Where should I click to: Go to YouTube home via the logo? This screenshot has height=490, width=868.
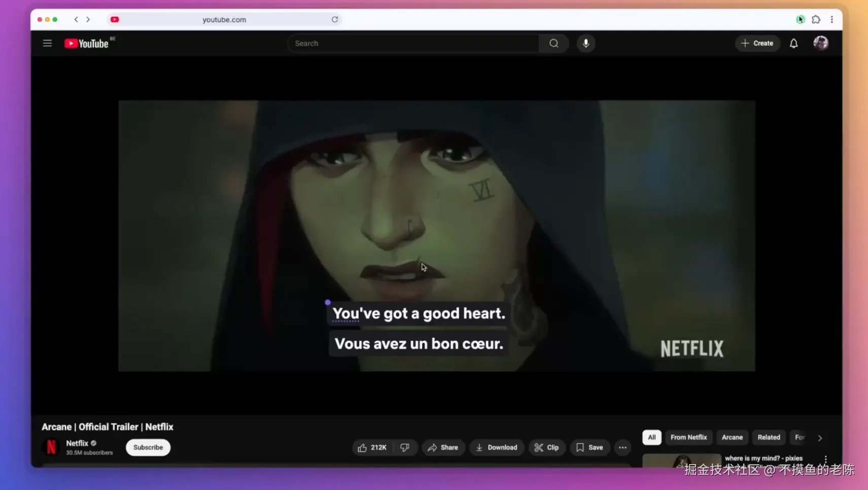coord(87,44)
